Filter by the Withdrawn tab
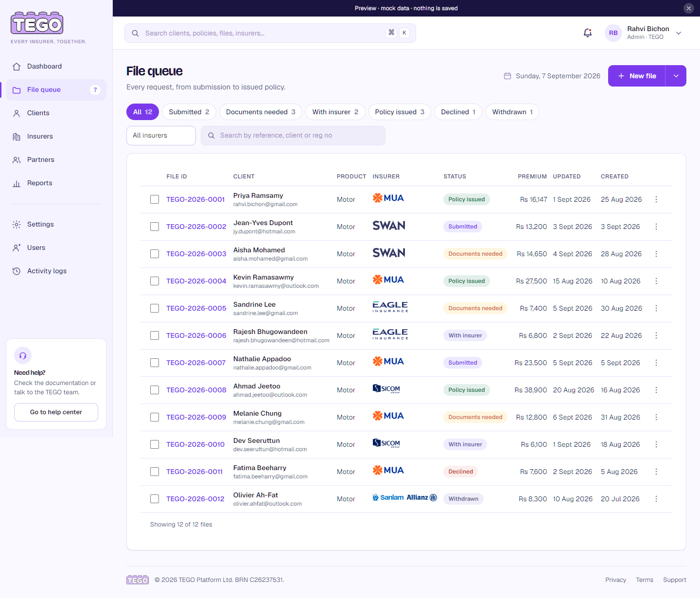700x598 pixels. coord(512,112)
